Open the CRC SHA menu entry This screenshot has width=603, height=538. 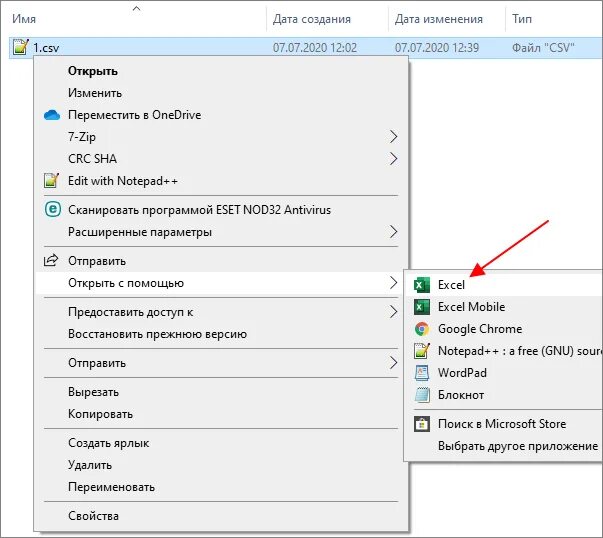(x=221, y=158)
